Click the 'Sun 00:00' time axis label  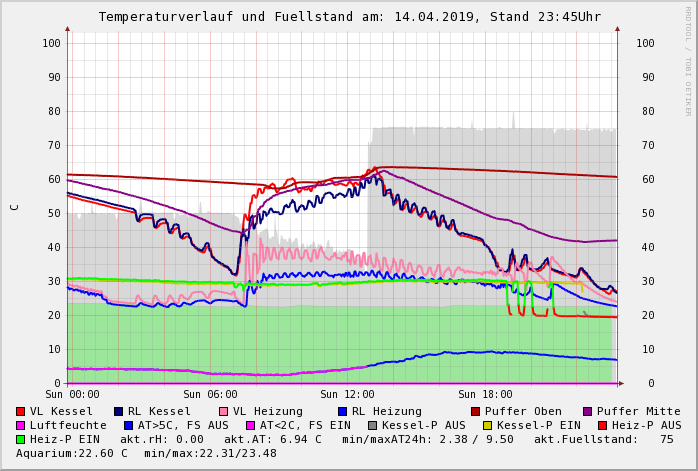72,395
